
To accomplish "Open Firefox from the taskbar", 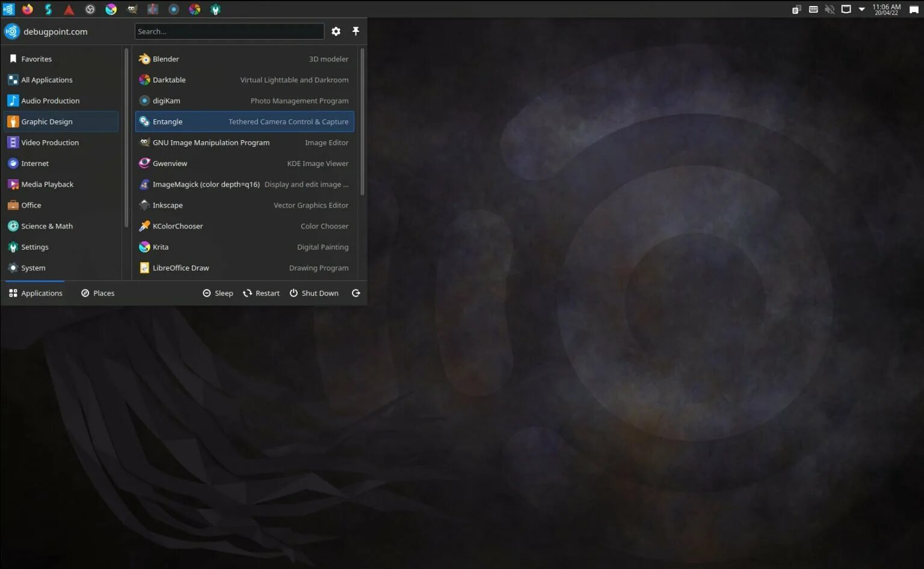I will pyautogui.click(x=27, y=9).
